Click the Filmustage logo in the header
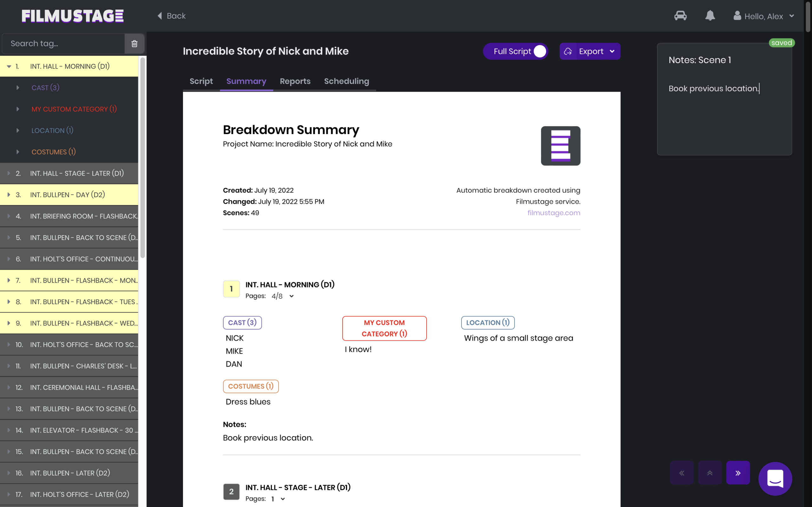This screenshot has width=812, height=507. (x=72, y=16)
